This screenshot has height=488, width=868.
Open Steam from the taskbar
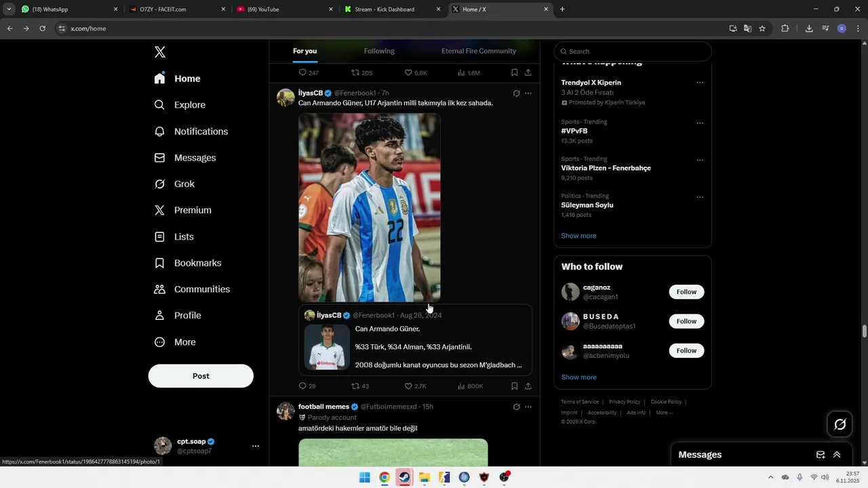click(x=404, y=477)
